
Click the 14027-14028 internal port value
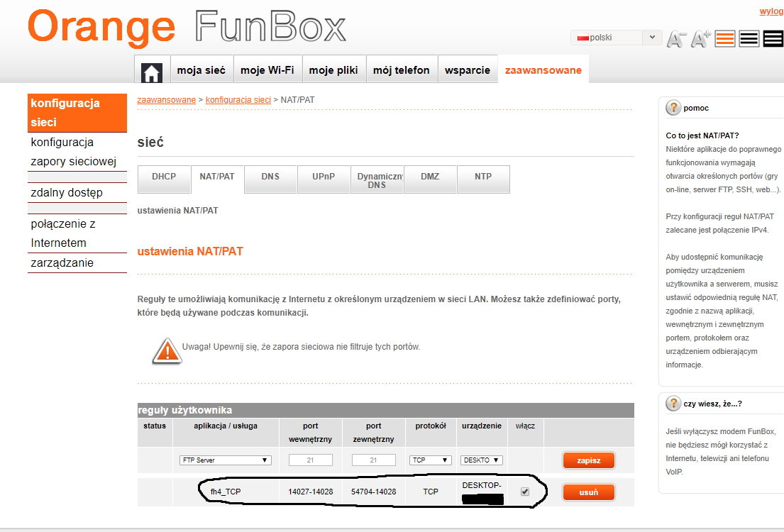coord(311,492)
